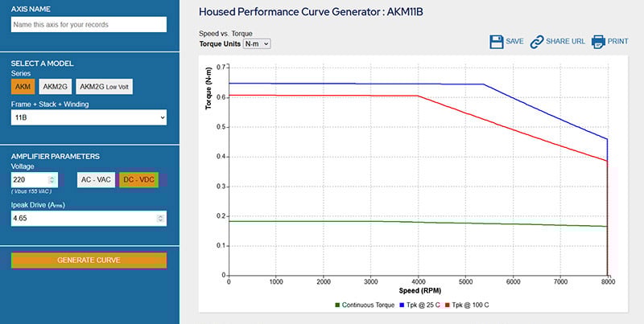Click the Share URL chain link icon
Screen dimensions: 644x324
(537, 42)
